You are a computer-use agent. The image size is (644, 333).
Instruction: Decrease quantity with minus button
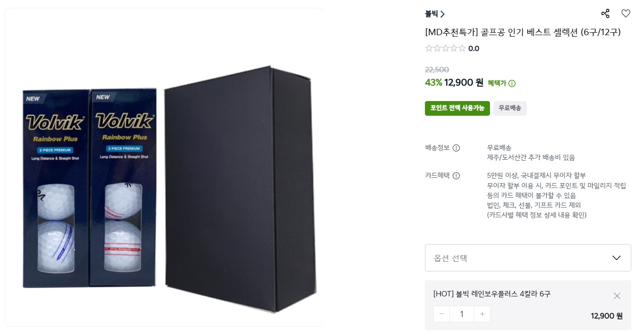coord(442,314)
